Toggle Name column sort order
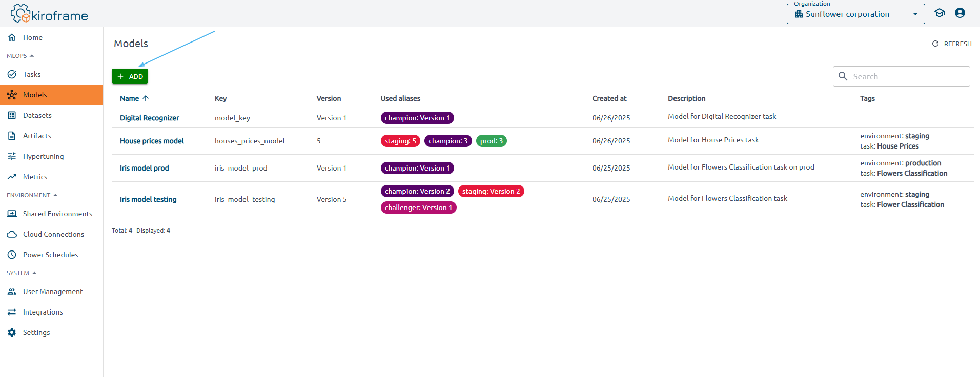Image resolution: width=980 pixels, height=377 pixels. tap(134, 98)
